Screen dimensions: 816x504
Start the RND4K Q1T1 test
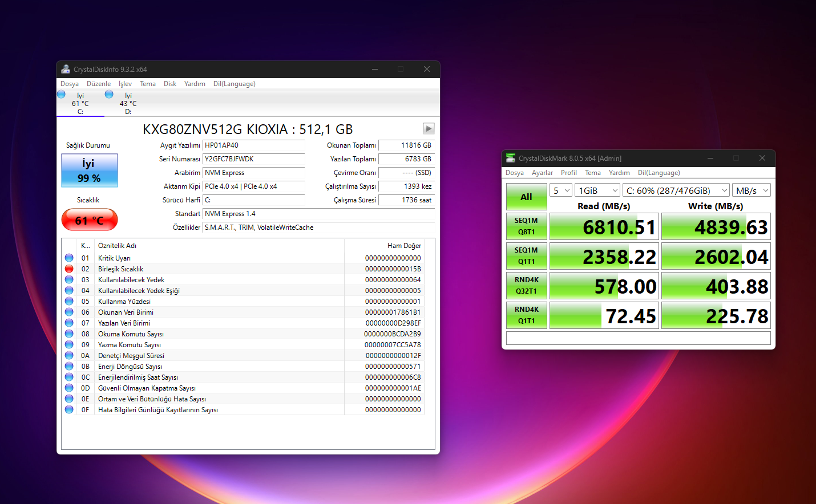pyautogui.click(x=526, y=315)
